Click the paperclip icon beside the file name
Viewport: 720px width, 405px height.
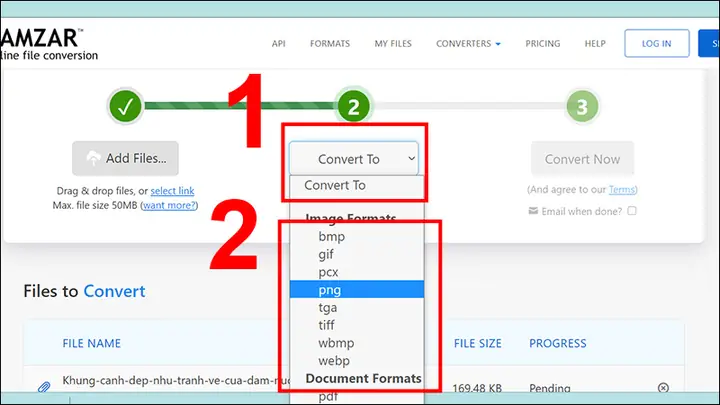pyautogui.click(x=44, y=387)
